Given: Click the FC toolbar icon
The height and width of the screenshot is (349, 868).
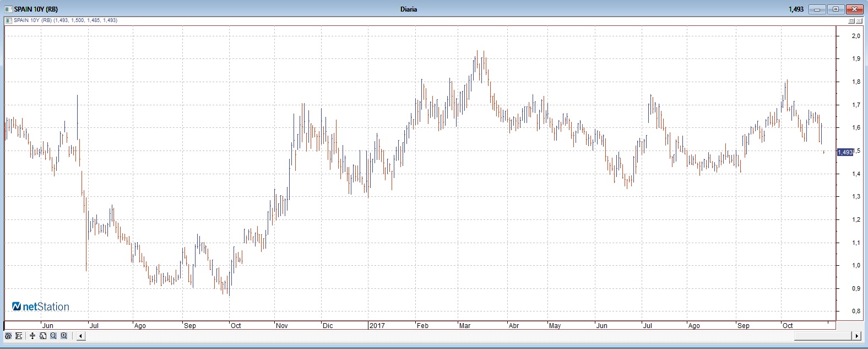Looking at the screenshot, I should 19,336.
